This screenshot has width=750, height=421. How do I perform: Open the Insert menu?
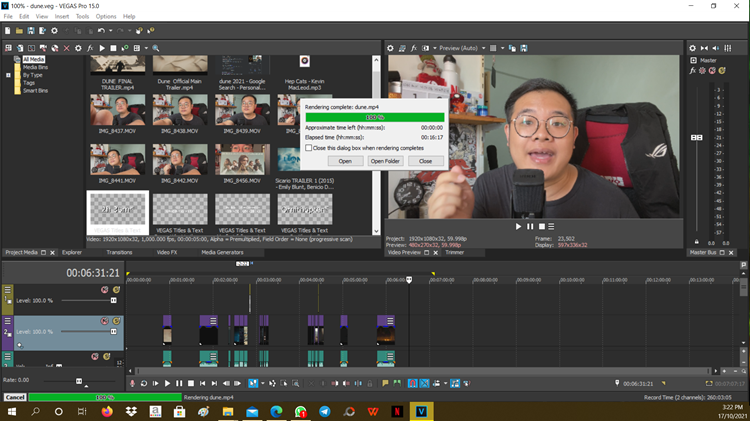click(62, 16)
